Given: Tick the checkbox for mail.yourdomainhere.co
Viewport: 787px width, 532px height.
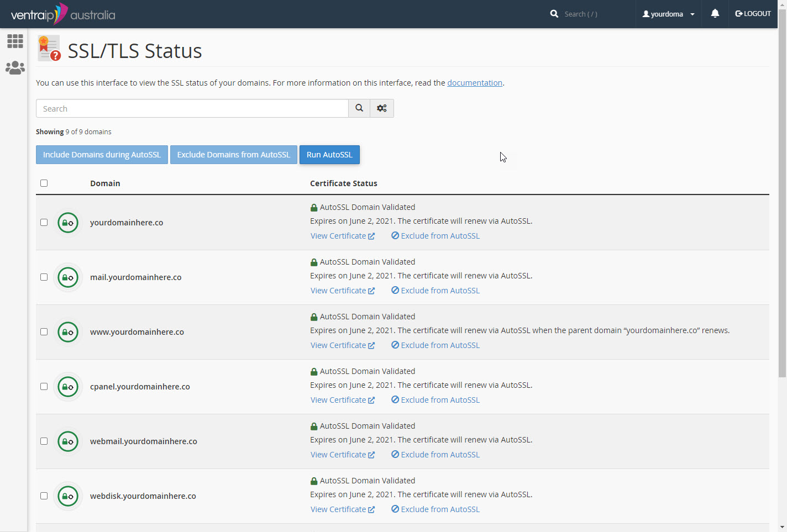Looking at the screenshot, I should click(44, 277).
